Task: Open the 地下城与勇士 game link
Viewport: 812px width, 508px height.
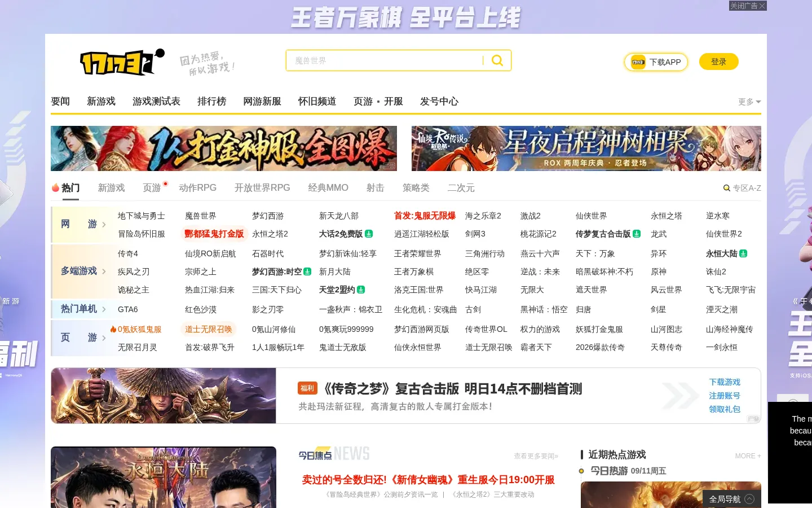Action: (x=142, y=216)
